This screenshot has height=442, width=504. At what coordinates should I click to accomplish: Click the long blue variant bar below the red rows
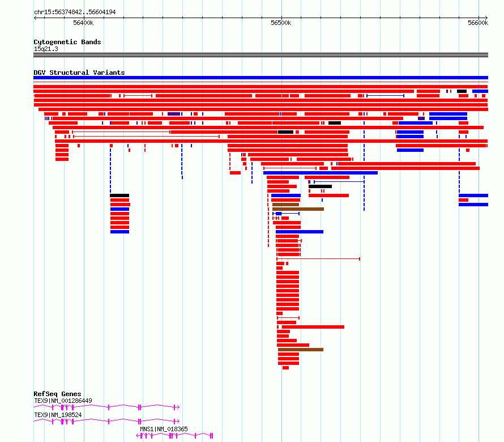coord(321,173)
